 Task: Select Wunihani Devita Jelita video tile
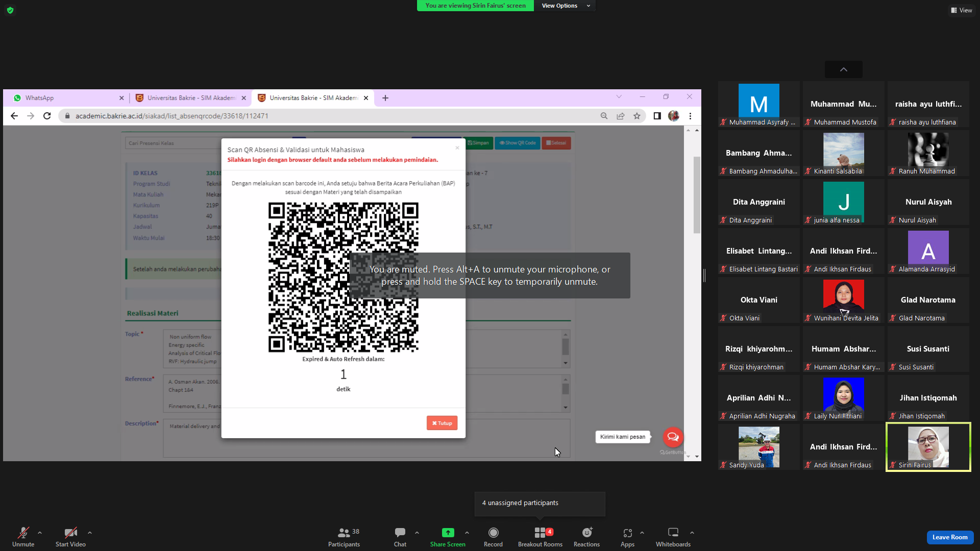click(844, 300)
